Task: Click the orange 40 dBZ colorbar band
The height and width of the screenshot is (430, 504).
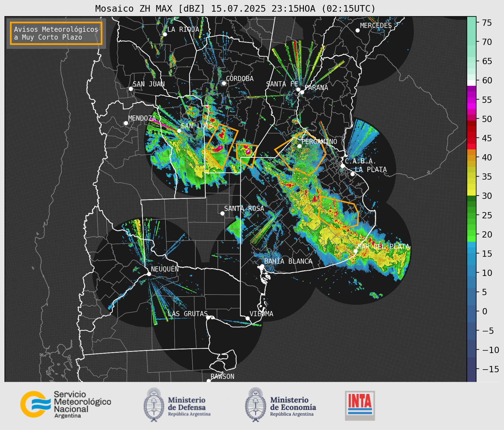Action: coord(471,158)
